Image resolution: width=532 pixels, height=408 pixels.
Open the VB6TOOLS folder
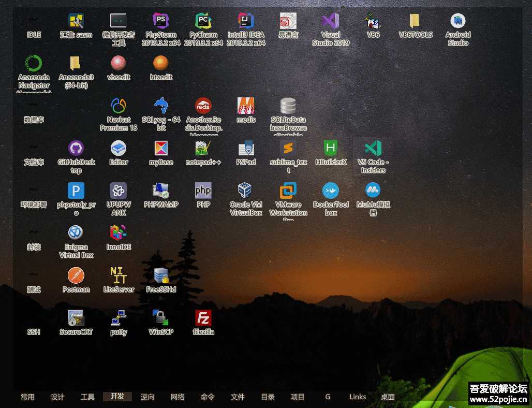point(415,22)
